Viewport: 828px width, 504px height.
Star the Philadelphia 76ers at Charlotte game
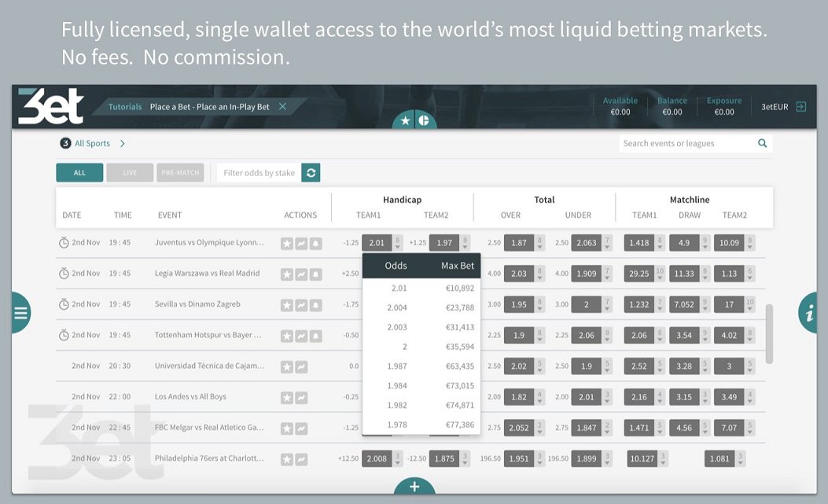[287, 459]
